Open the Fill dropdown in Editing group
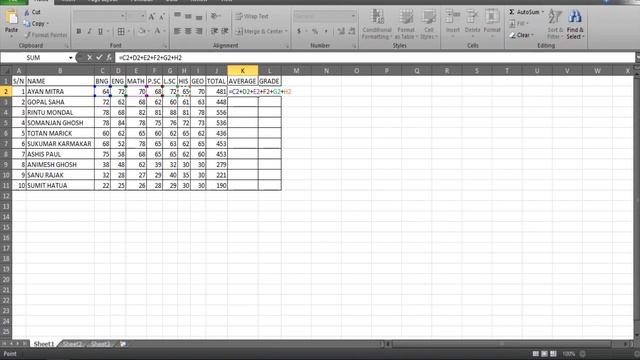The width and height of the screenshot is (640, 360). click(x=518, y=24)
